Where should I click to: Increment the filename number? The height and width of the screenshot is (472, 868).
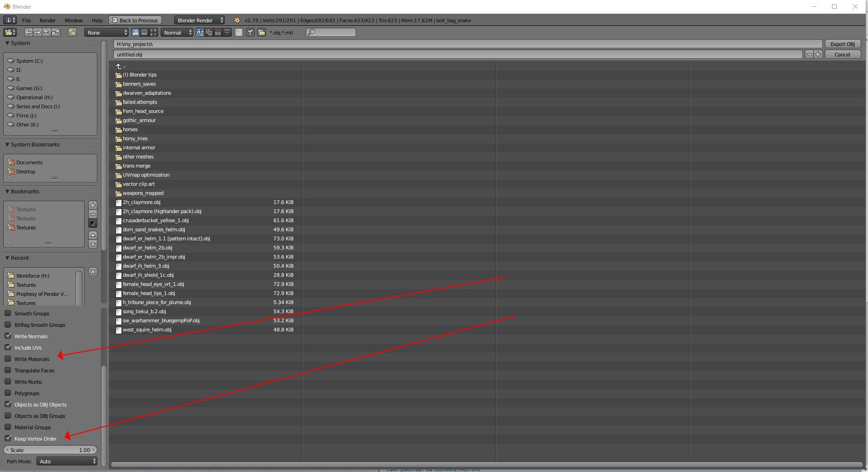(818, 54)
